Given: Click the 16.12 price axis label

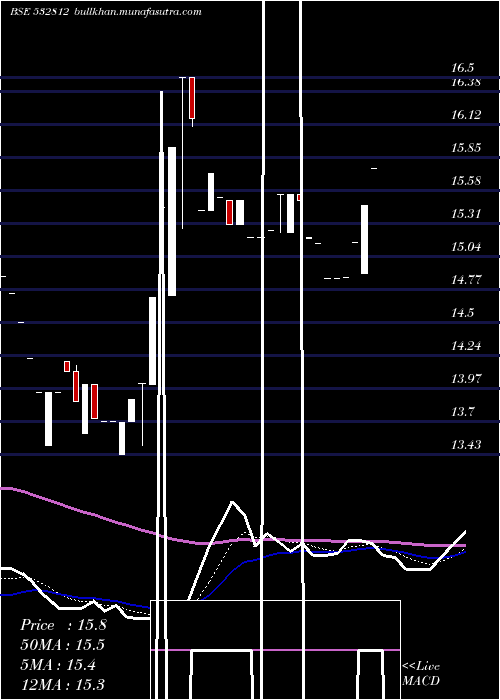Looking at the screenshot, I should pyautogui.click(x=466, y=115).
